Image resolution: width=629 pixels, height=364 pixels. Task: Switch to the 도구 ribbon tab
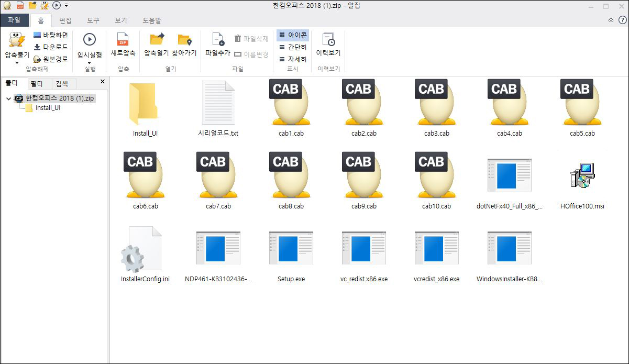[x=93, y=20]
